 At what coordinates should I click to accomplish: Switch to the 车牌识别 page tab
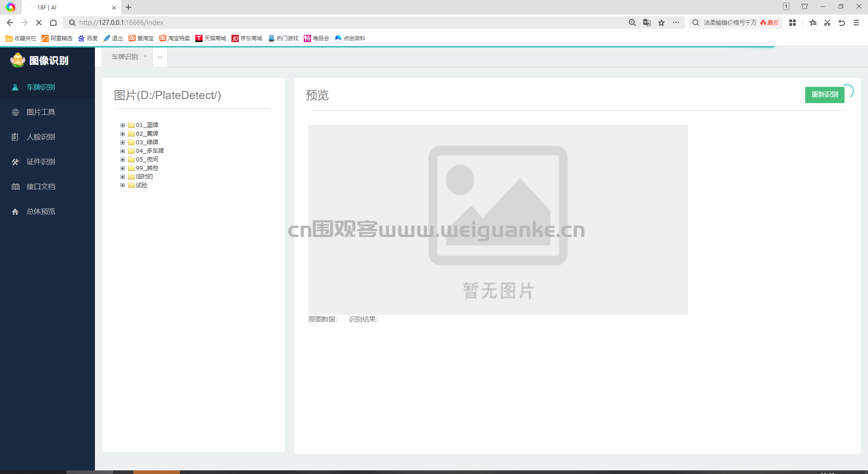(125, 57)
